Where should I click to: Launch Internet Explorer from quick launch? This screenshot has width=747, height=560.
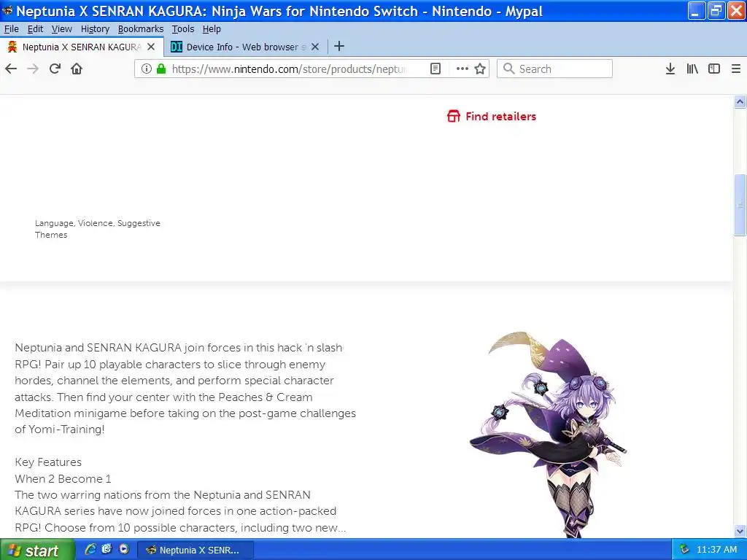coord(90,549)
